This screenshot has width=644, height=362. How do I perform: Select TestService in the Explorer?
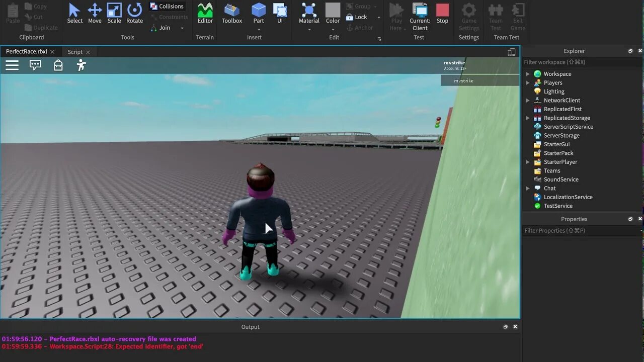click(x=557, y=206)
